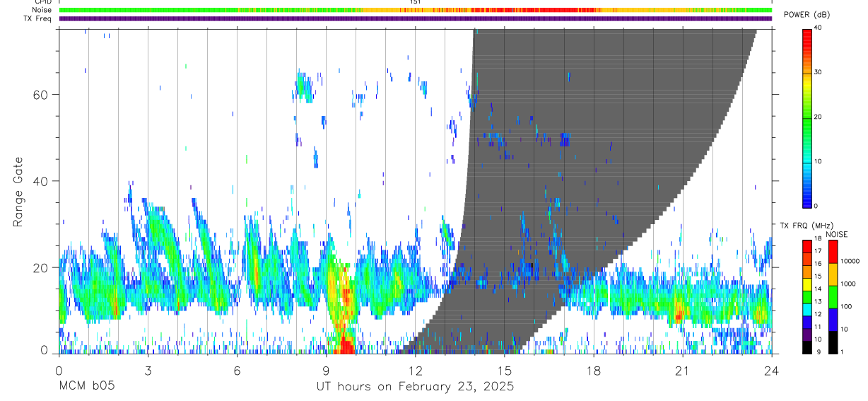Click the yellow segment of TX FRQ color bar
868x401 pixels.
coord(807,283)
